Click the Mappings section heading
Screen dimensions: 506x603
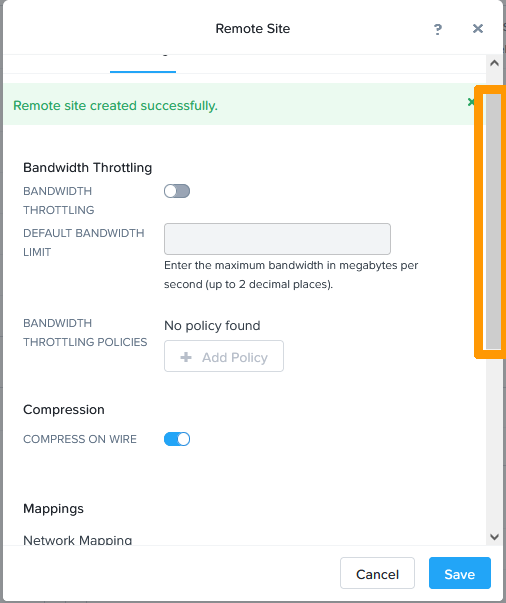tap(53, 508)
